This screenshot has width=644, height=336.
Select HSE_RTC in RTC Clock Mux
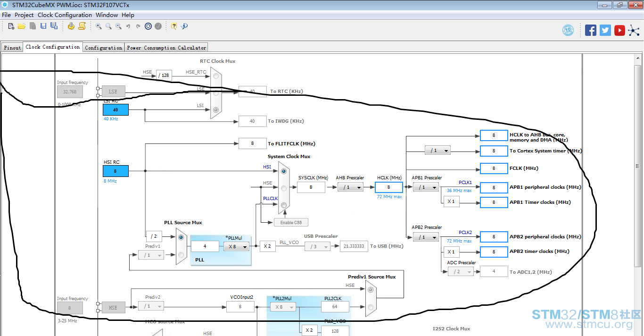(x=216, y=76)
